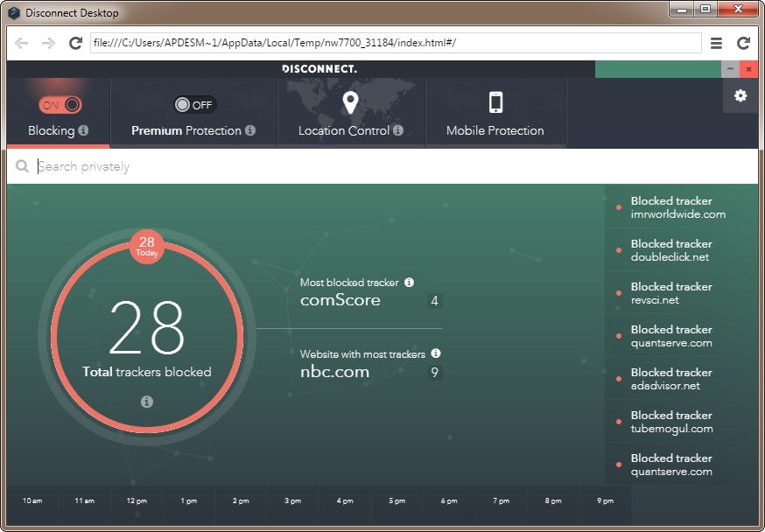Click the search magnifier icon
This screenshot has height=532, width=765.
22,166
